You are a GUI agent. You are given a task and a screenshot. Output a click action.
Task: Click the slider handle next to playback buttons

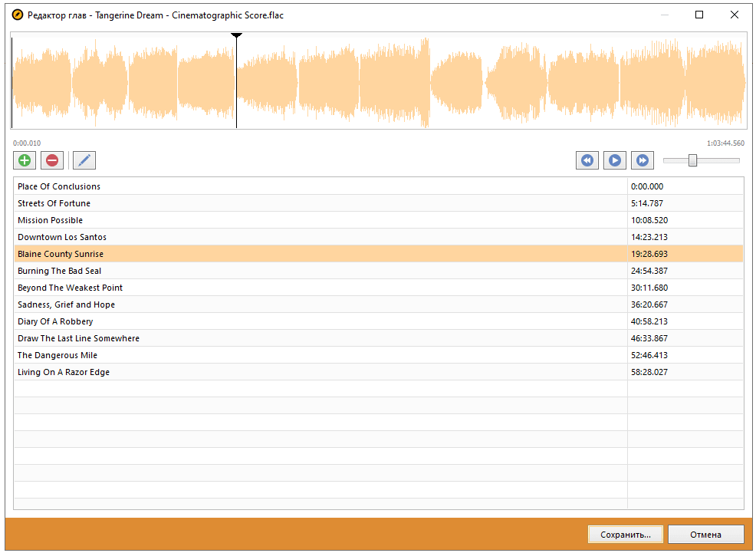(x=692, y=160)
